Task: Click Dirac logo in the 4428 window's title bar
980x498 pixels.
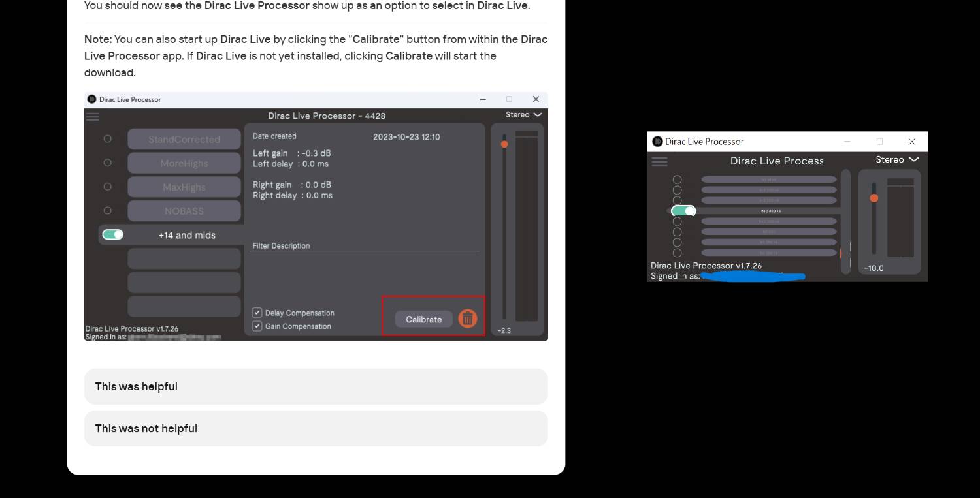Action: coord(91,99)
